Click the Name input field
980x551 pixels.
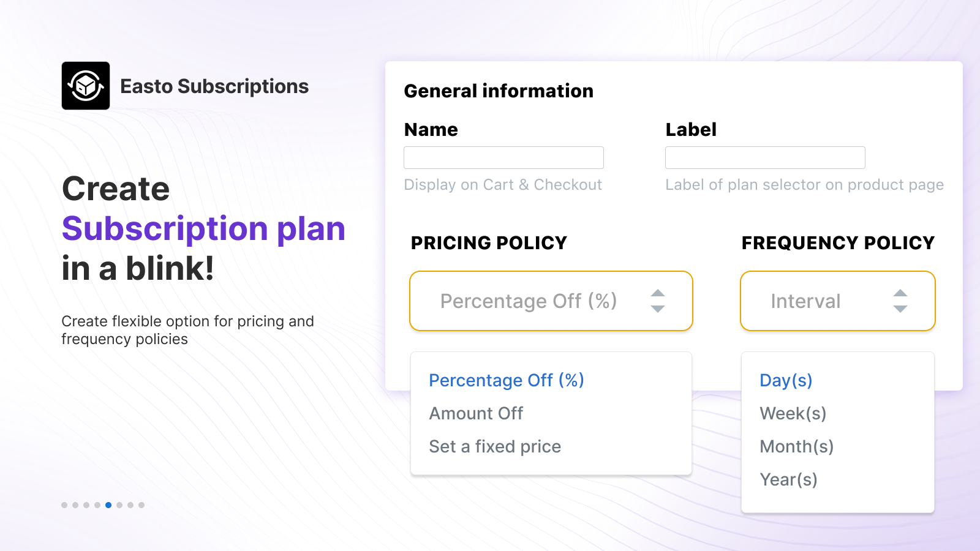(x=503, y=157)
